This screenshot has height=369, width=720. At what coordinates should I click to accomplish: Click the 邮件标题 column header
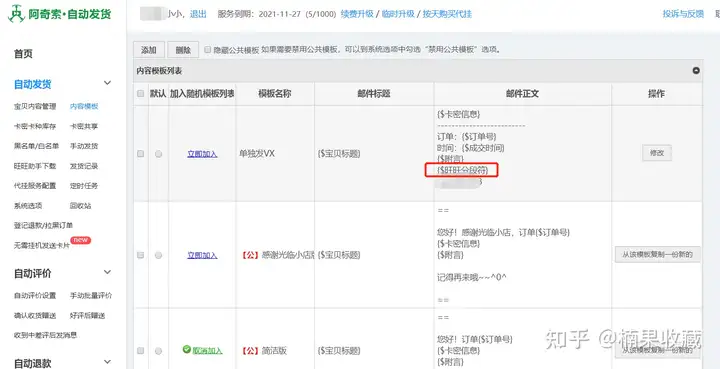[x=374, y=94]
